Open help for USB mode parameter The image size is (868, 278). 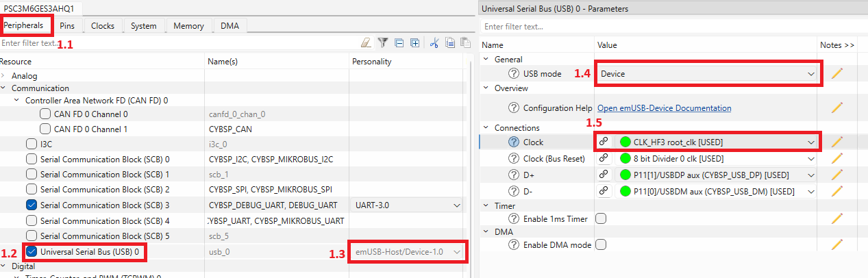[514, 73]
